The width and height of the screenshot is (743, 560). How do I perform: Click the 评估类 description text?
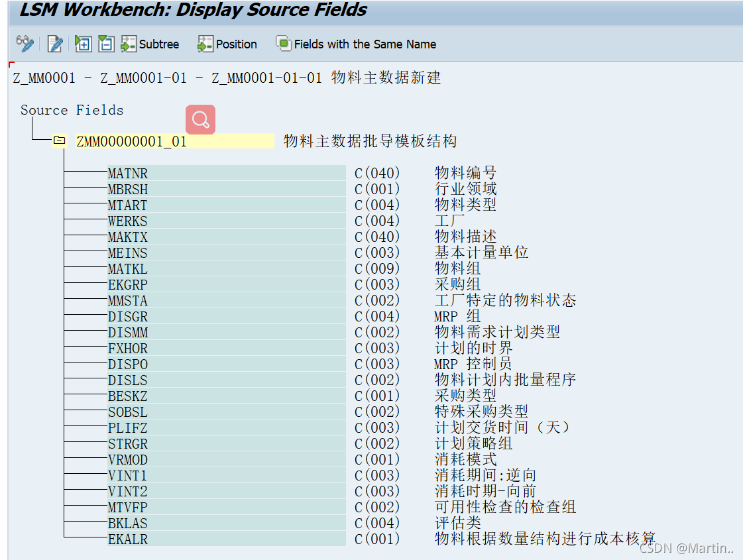[x=458, y=523]
